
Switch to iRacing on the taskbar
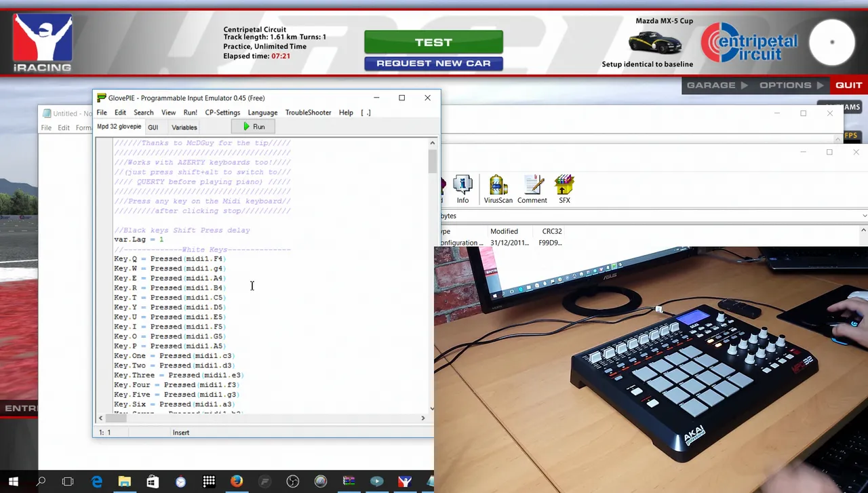[405, 481]
